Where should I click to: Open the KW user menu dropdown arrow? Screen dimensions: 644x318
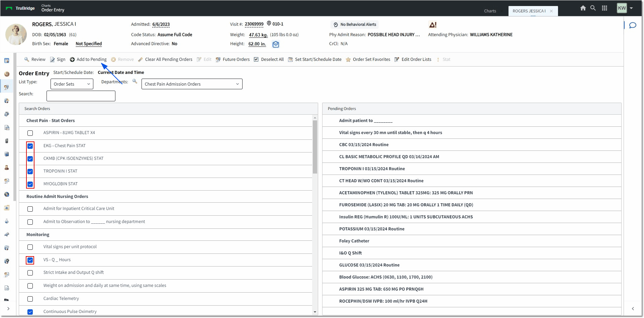pyautogui.click(x=631, y=8)
